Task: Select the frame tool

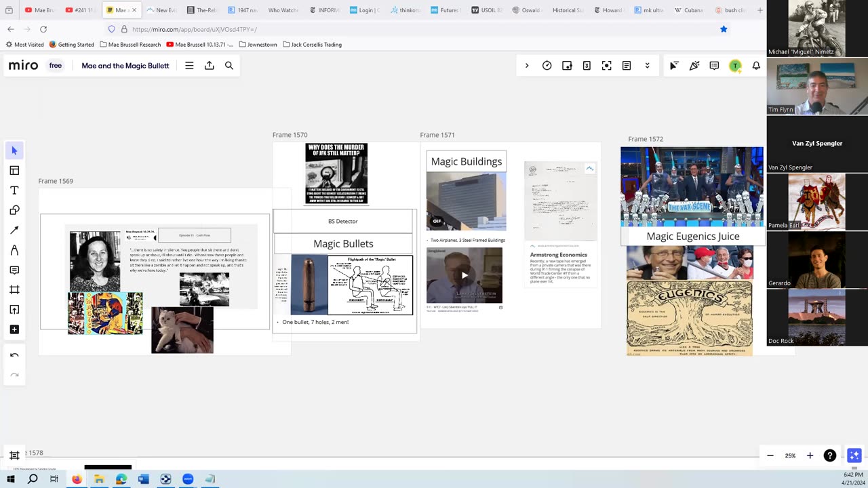Action: (14, 290)
